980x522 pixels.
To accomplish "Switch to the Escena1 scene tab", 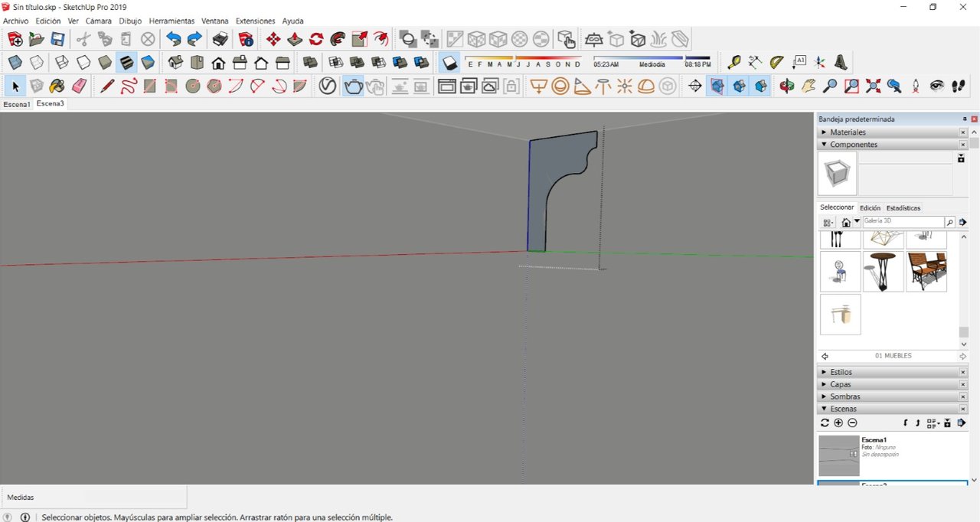I will 16,104.
